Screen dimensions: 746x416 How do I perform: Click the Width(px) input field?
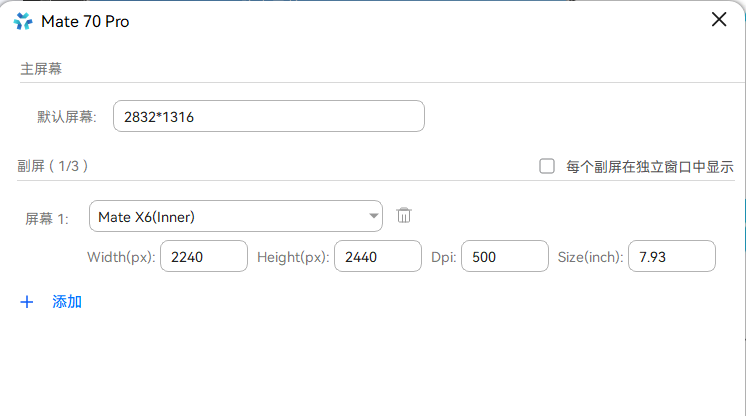click(x=204, y=256)
